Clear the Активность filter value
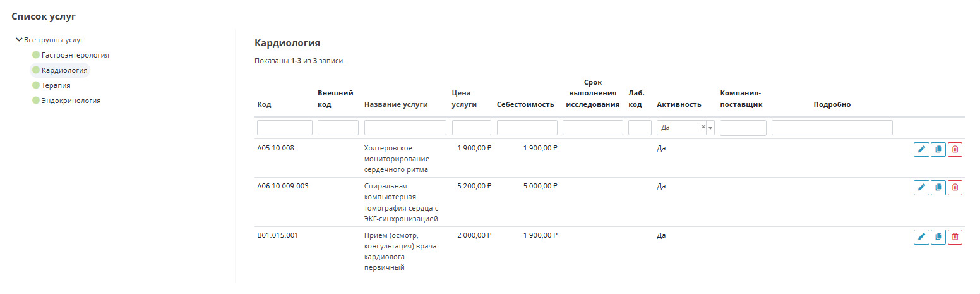The width and height of the screenshot is (980, 294). [703, 127]
